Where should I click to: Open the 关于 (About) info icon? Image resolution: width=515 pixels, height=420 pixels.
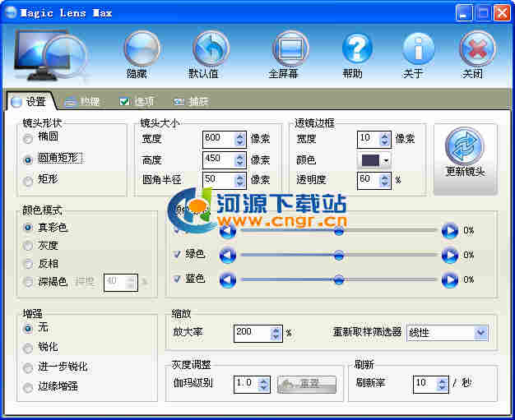tap(418, 48)
